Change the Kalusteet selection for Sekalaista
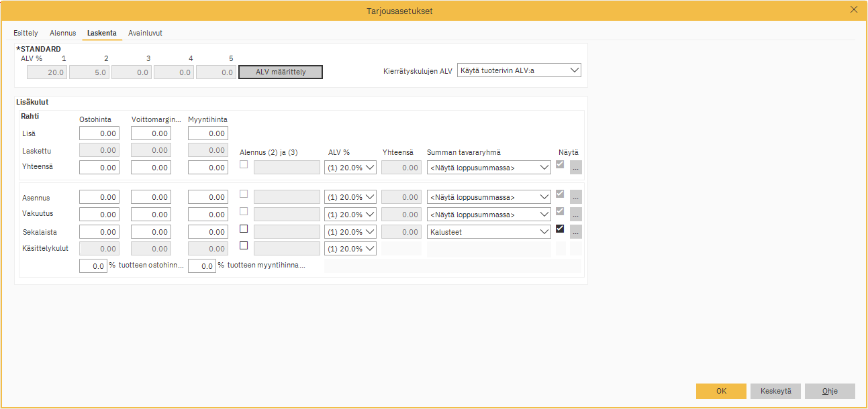 [x=489, y=231]
